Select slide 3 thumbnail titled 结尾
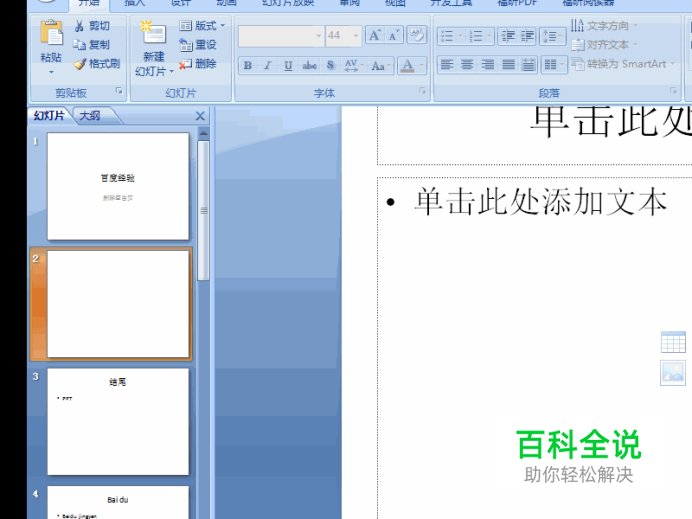The height and width of the screenshot is (519, 692). [118, 422]
